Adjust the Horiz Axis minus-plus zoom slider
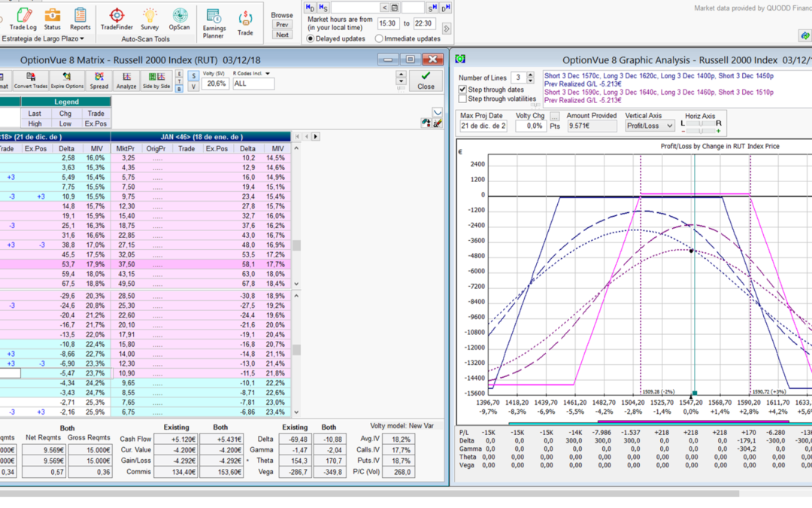The height and width of the screenshot is (508, 812). (700, 131)
